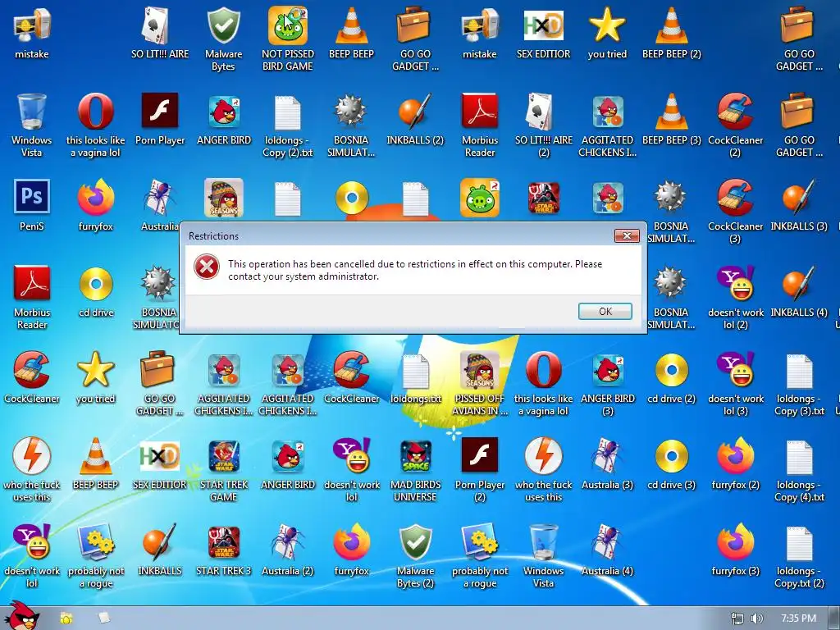Select the ANGER BIRD (3) icon
This screenshot has height=630, width=840.
608,370
